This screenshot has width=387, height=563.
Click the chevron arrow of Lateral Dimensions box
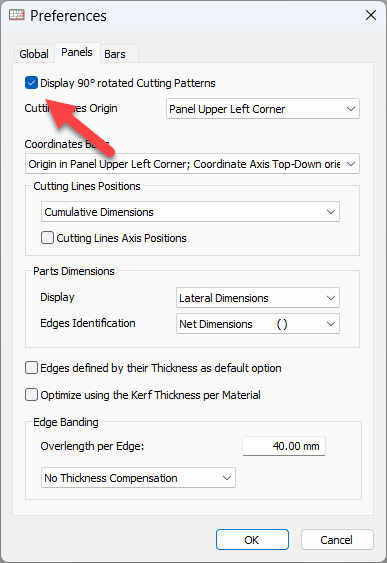pyautogui.click(x=331, y=298)
